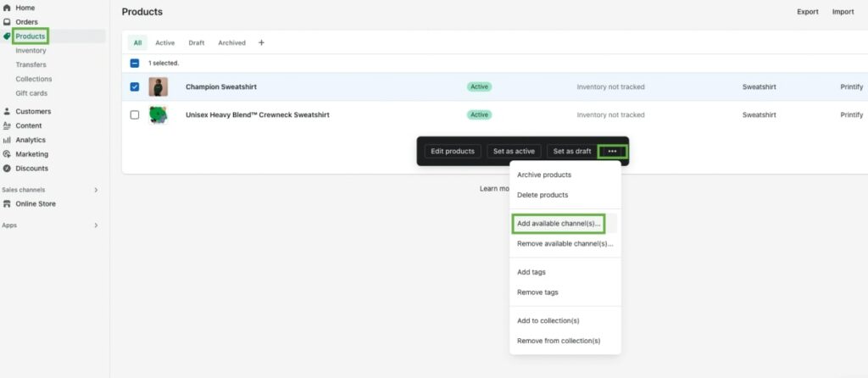The image size is (868, 378).
Task: Open Online Store via storefront icon
Action: (7, 204)
